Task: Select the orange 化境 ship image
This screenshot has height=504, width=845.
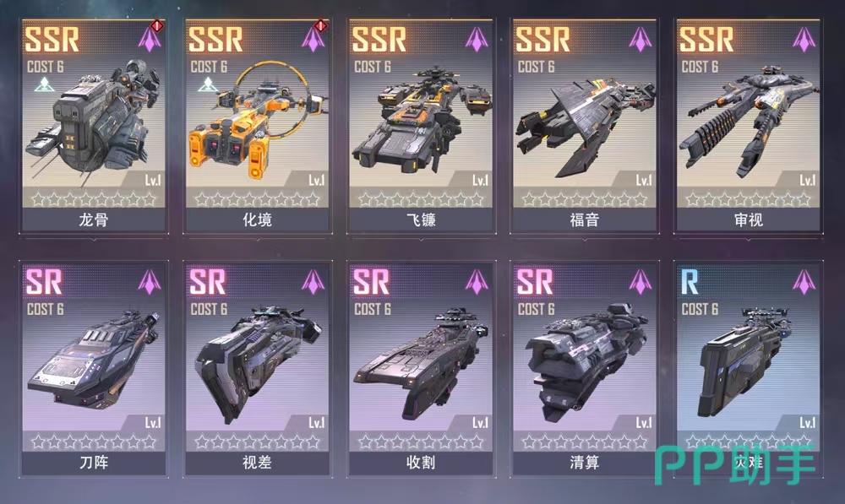Action: (x=258, y=122)
